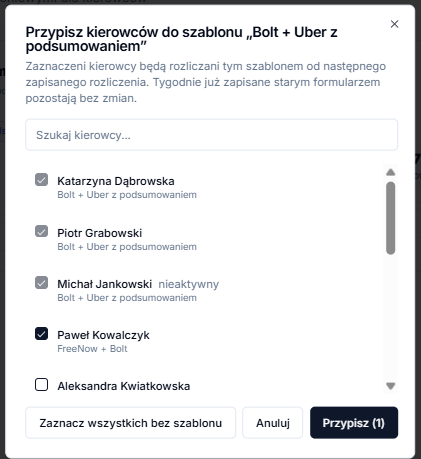The image size is (421, 459).
Task: Select the Paweł Kowalczyk name label
Action: (103, 335)
